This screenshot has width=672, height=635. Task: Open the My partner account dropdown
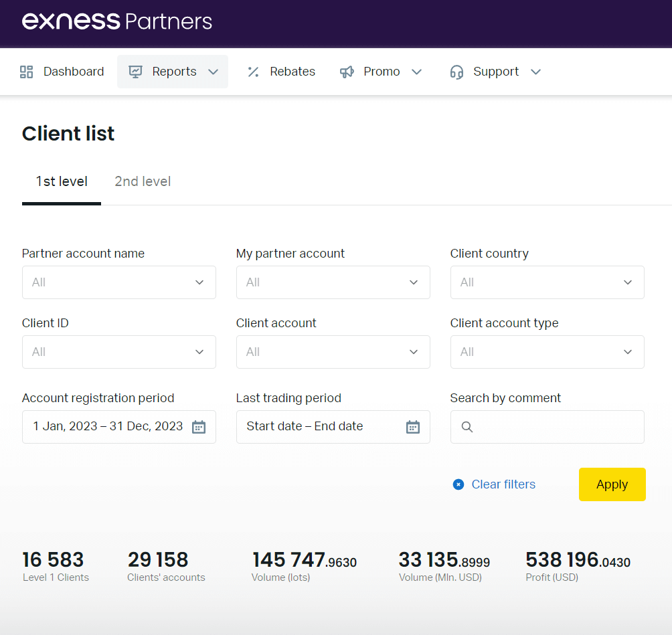(x=333, y=282)
